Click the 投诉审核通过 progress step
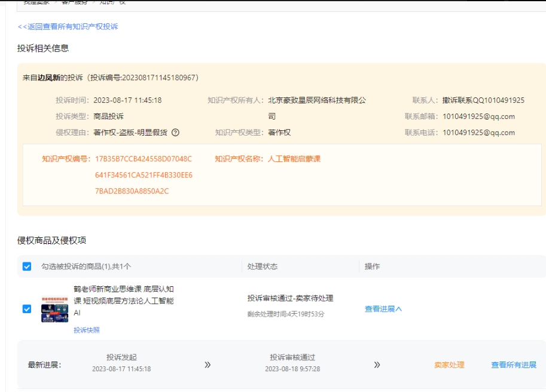Image resolution: width=546 pixels, height=392 pixels. coord(292,358)
